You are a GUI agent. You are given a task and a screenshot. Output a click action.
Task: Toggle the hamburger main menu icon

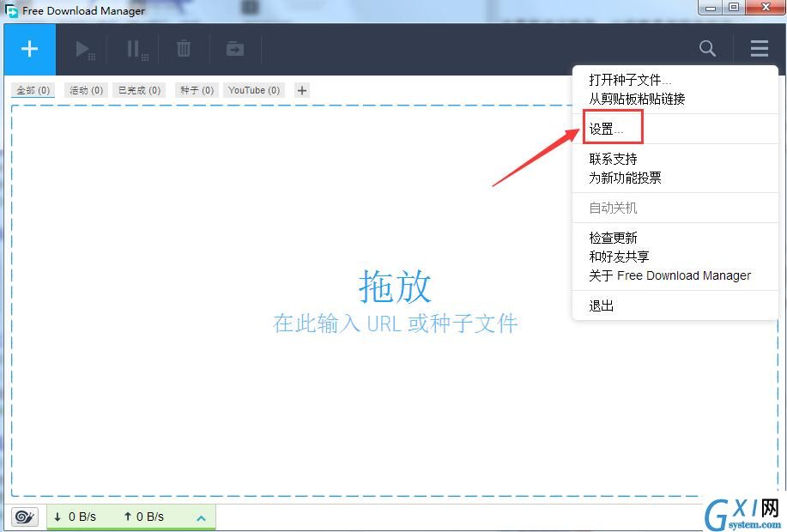click(x=760, y=49)
